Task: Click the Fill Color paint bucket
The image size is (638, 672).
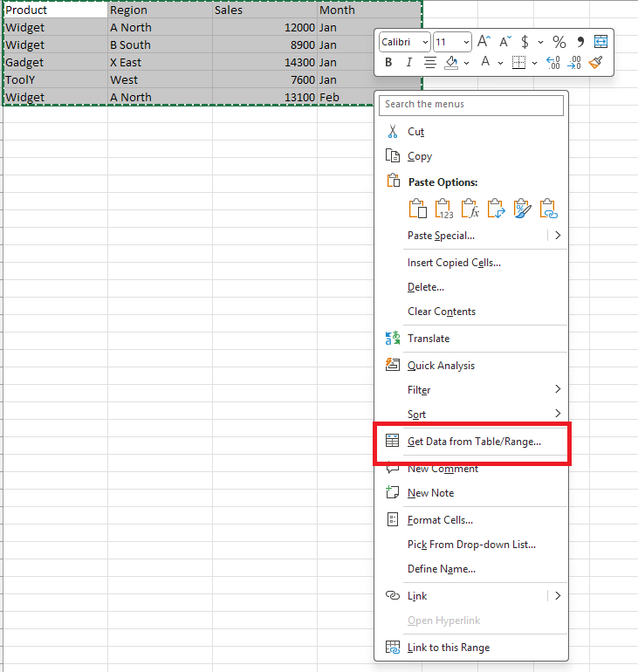Action: (451, 63)
